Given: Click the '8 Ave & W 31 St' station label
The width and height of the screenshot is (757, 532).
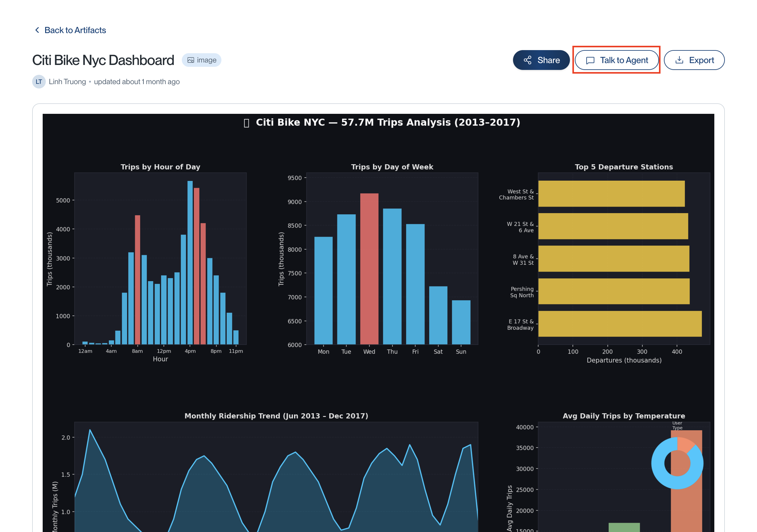Looking at the screenshot, I should [x=523, y=260].
